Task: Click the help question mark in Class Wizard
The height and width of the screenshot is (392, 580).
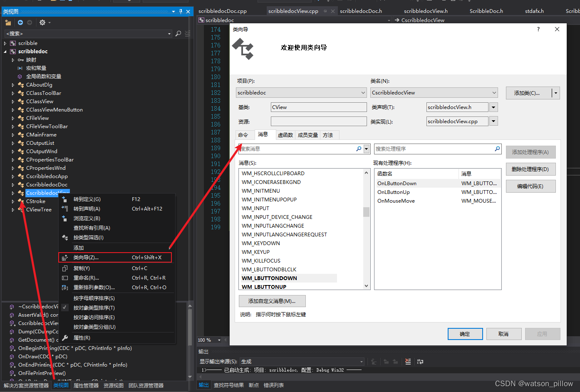Action: coord(538,29)
